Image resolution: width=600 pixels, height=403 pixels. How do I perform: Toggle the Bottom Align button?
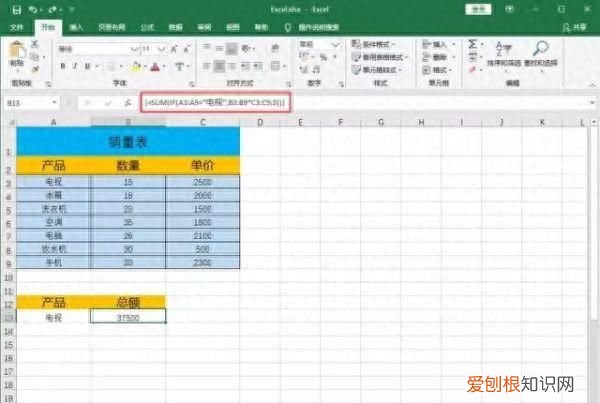click(232, 48)
